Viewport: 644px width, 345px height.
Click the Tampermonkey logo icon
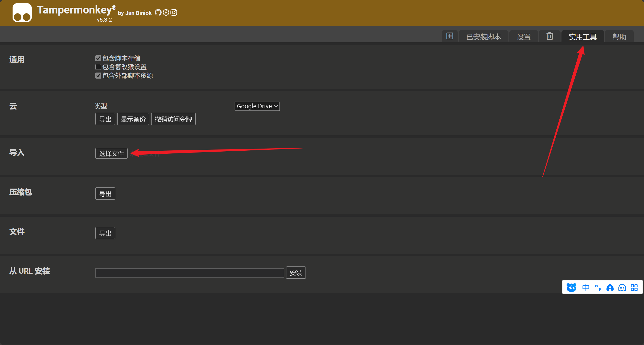click(x=22, y=13)
